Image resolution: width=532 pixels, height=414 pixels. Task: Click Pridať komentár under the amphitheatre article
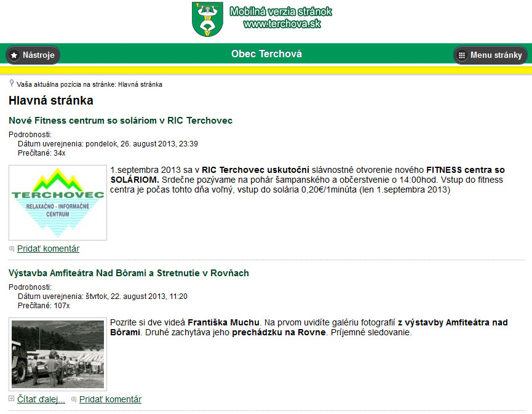pyautogui.click(x=109, y=399)
